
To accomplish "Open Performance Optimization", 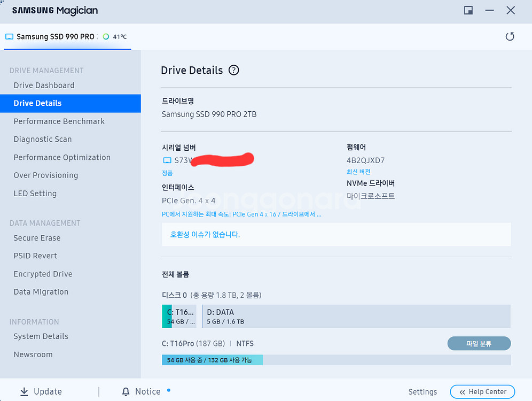I will point(62,157).
